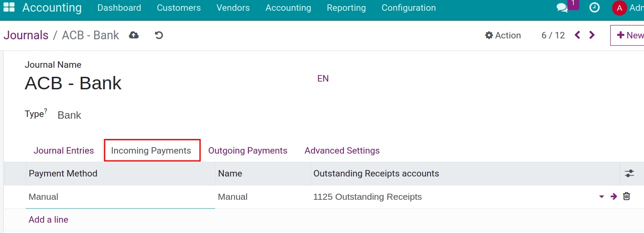This screenshot has width=644, height=233.
Task: Open the Action gear menu
Action: coord(503,35)
